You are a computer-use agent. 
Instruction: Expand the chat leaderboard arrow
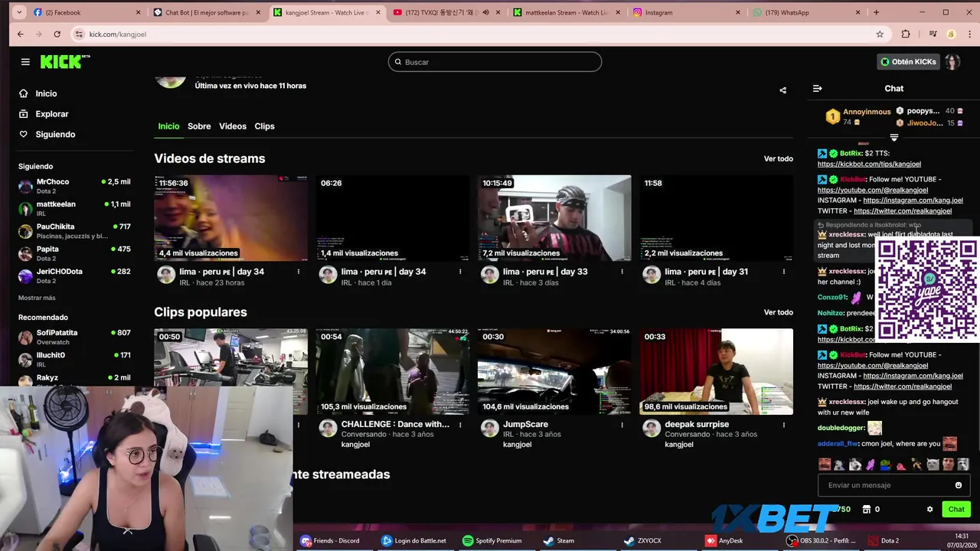pyautogui.click(x=893, y=138)
